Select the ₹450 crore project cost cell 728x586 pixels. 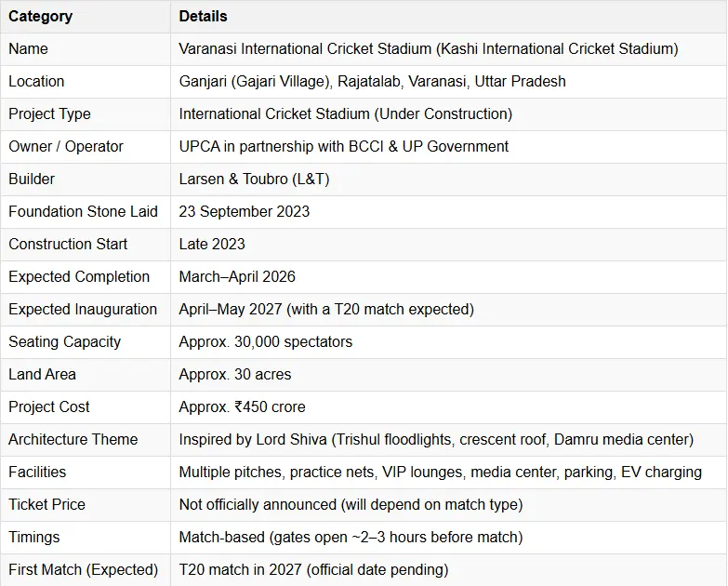coord(242,406)
